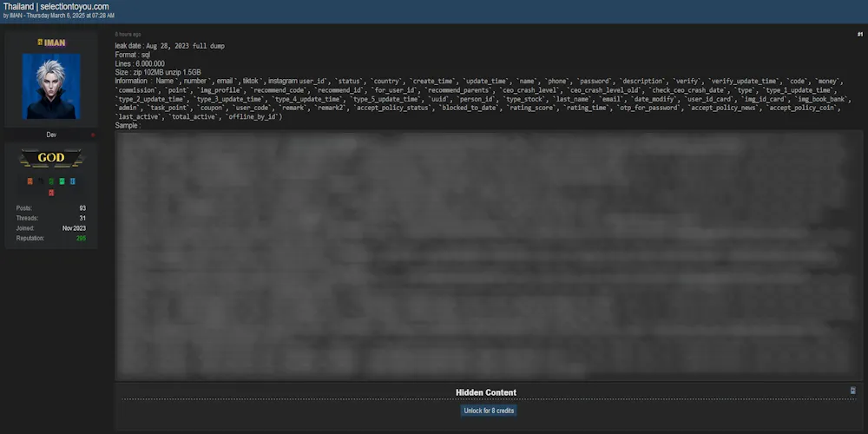Screen dimensions: 868x434
Task: Click the "6 hours ago" timestamp
Action: pyautogui.click(x=128, y=35)
